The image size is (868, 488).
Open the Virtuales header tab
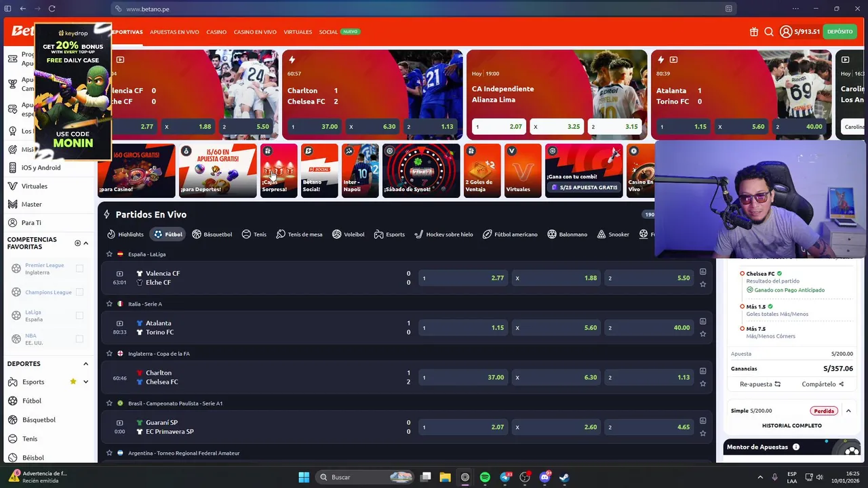tap(298, 32)
